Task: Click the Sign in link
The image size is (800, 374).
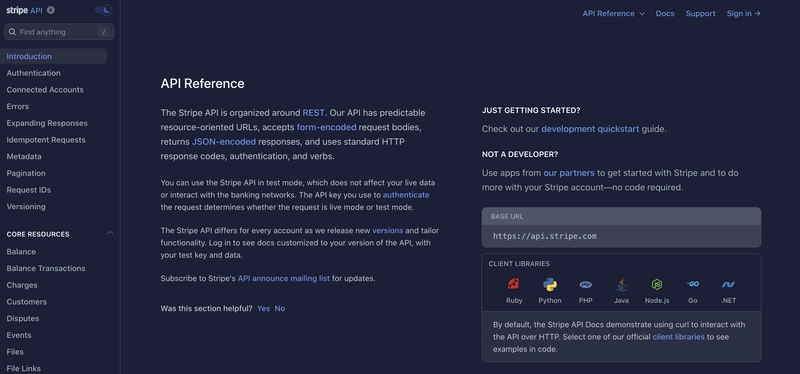Action: point(743,13)
